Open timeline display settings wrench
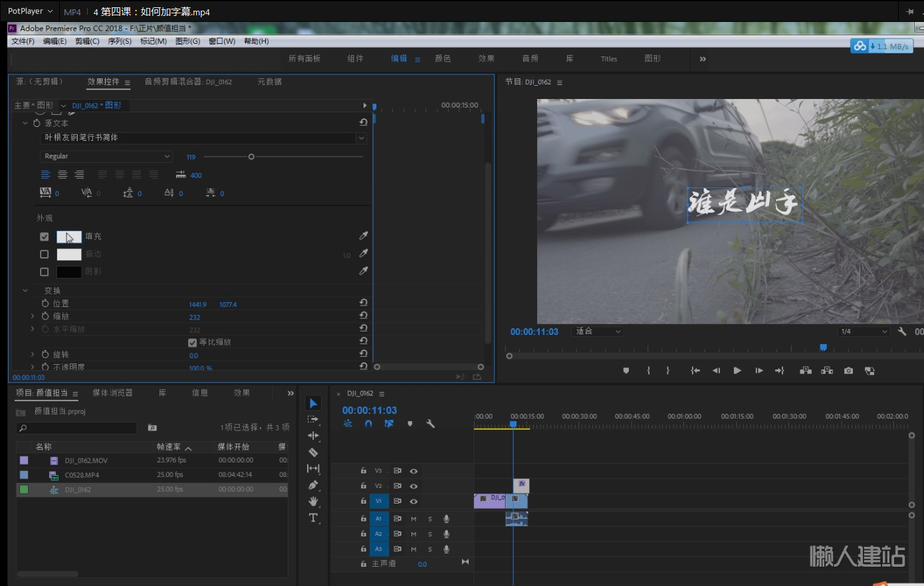This screenshot has width=924, height=586. [431, 424]
